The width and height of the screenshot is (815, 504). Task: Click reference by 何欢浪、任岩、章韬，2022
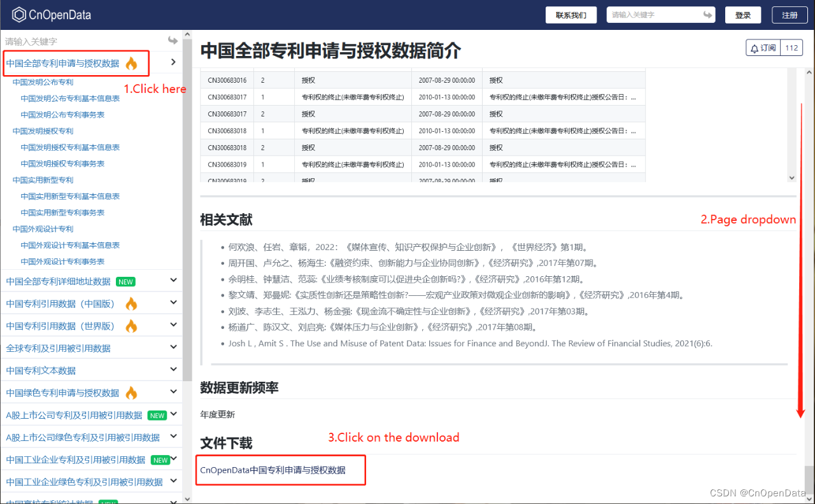(407, 247)
